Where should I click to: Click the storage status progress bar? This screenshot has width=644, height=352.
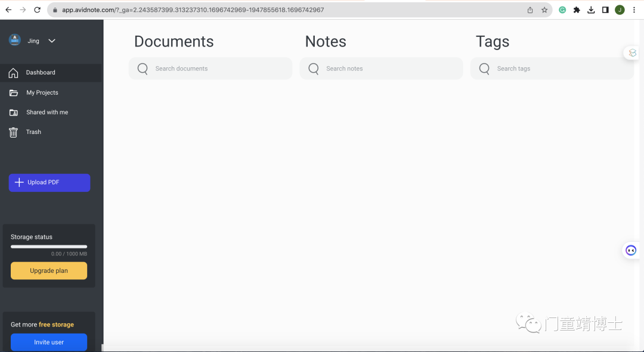point(49,247)
